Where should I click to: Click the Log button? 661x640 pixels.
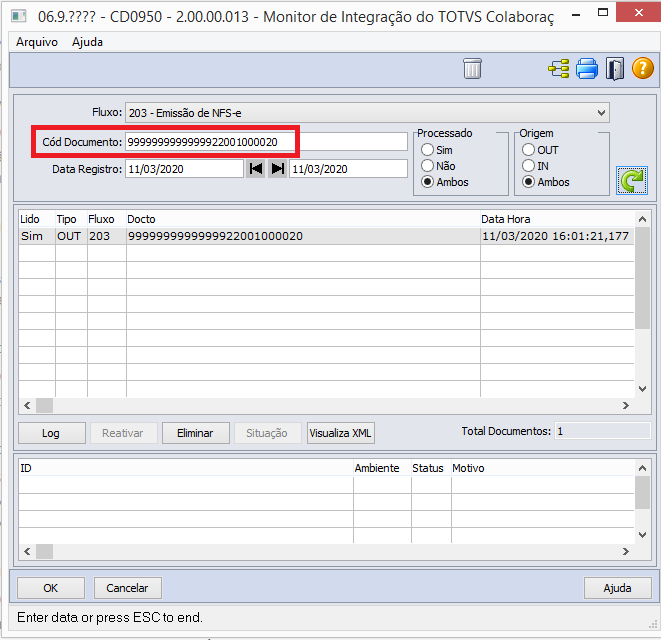[51, 433]
